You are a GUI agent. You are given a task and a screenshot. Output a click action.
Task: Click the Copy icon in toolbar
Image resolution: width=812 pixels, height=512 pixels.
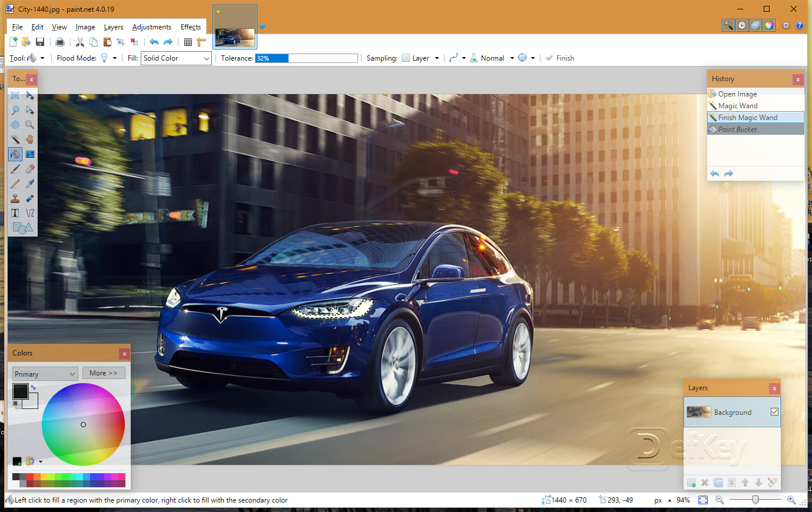[94, 42]
